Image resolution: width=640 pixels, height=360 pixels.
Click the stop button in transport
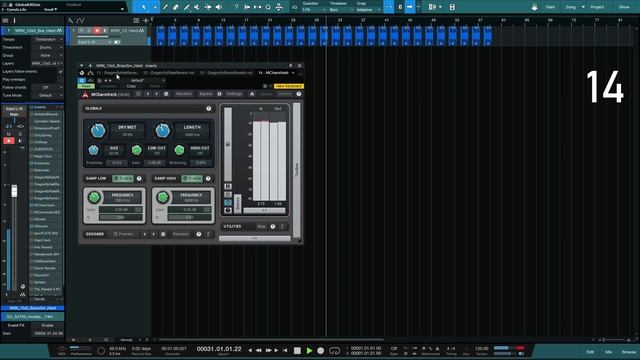tap(297, 350)
